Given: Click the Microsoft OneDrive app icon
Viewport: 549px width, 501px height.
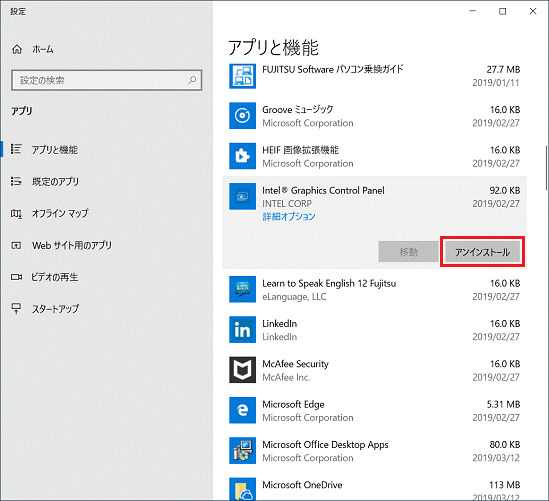Looking at the screenshot, I should tap(242, 489).
